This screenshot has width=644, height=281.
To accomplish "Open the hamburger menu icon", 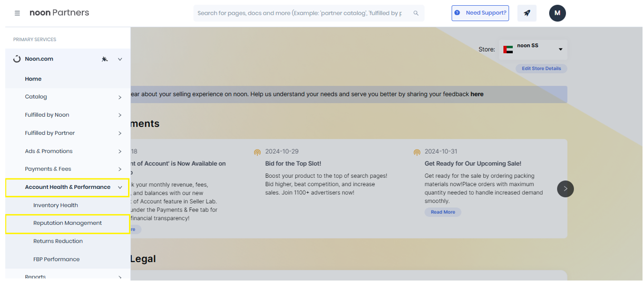I will pos(17,13).
